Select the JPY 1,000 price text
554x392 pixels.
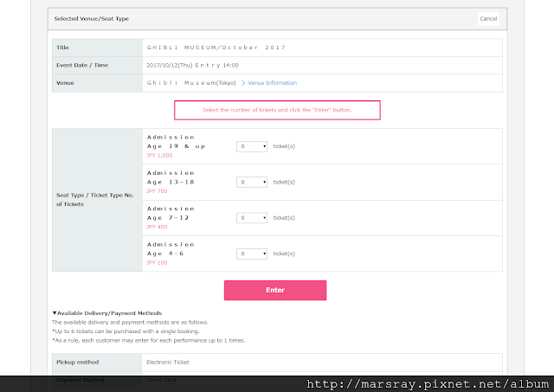coord(159,156)
